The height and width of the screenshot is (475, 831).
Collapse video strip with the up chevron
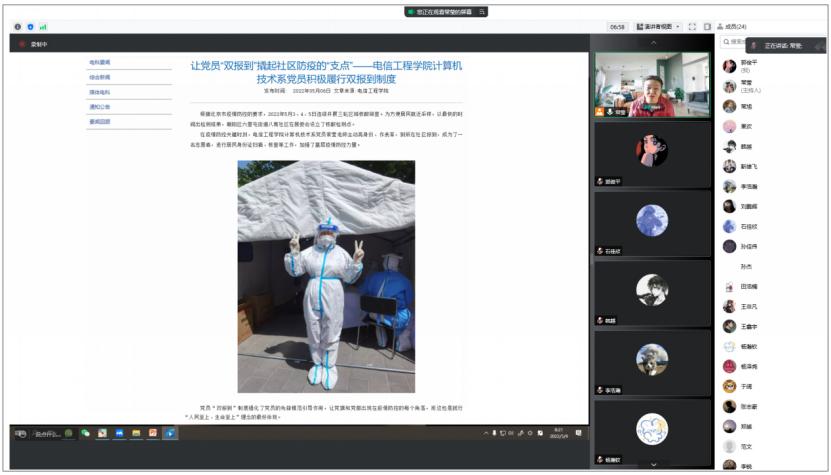coord(653,43)
